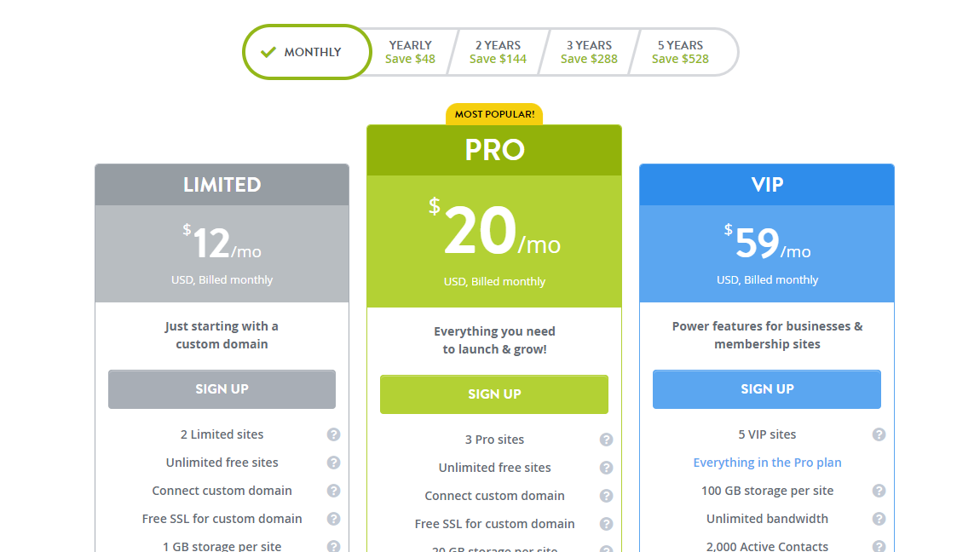This screenshot has width=980, height=552.
Task: Click the "?" next to "1 GB storage per site"
Action: point(334,546)
